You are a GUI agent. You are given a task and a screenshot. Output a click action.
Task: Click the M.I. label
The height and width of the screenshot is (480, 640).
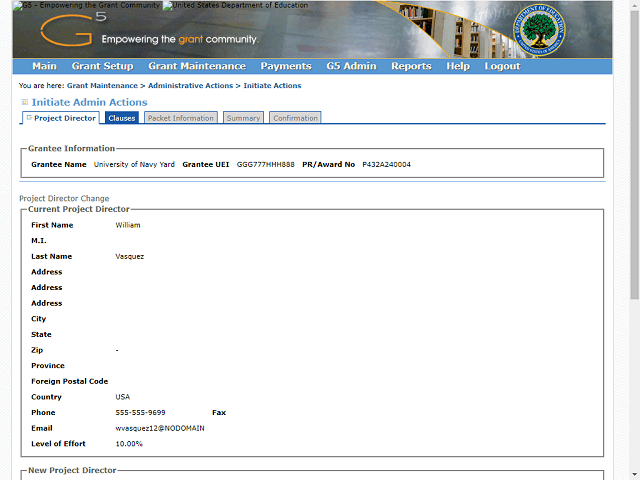click(x=39, y=241)
